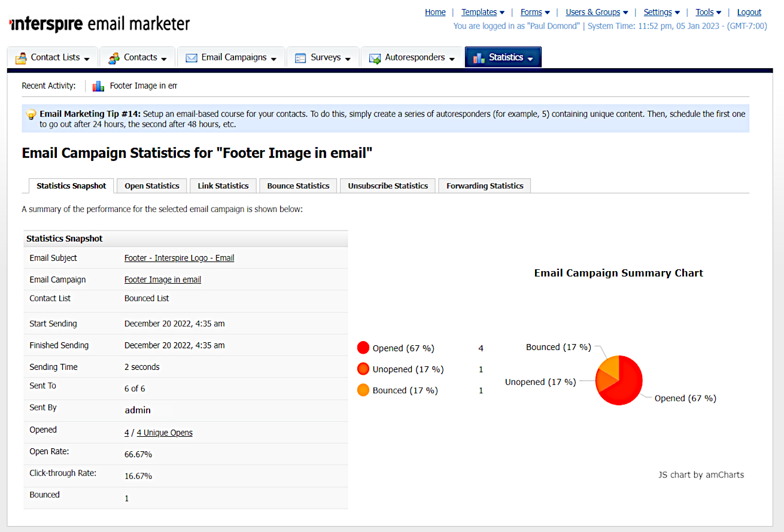This screenshot has width=784, height=532.
Task: Expand the Contacts menu arrow
Action: [164, 59]
